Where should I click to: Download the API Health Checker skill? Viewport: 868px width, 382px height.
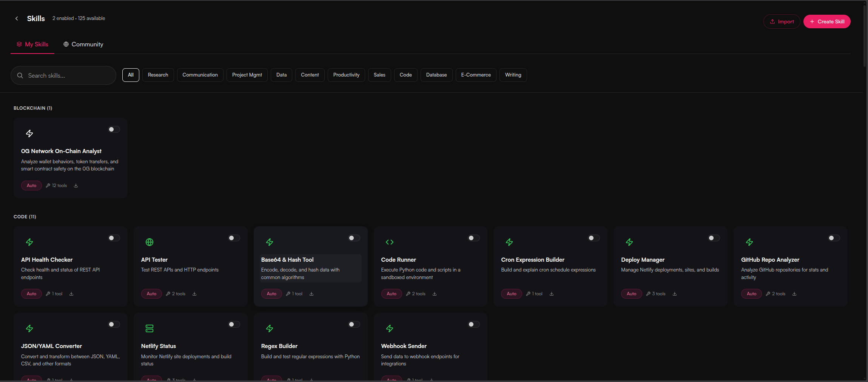pyautogui.click(x=71, y=294)
